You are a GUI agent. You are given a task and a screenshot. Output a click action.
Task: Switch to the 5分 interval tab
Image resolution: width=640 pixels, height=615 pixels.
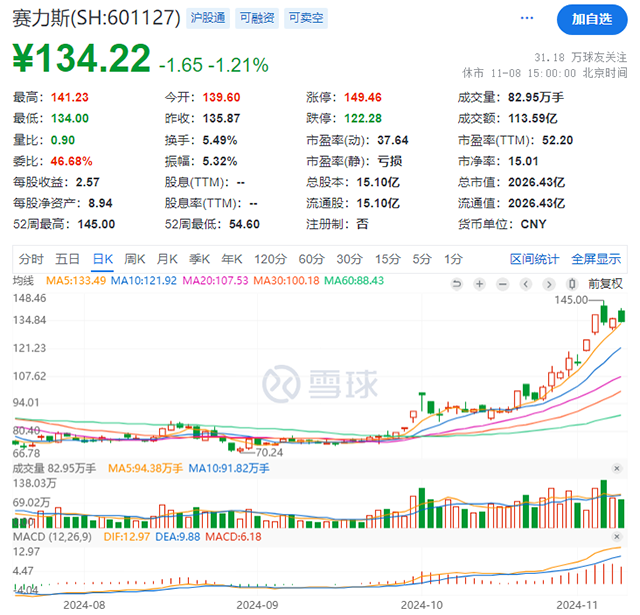click(422, 259)
